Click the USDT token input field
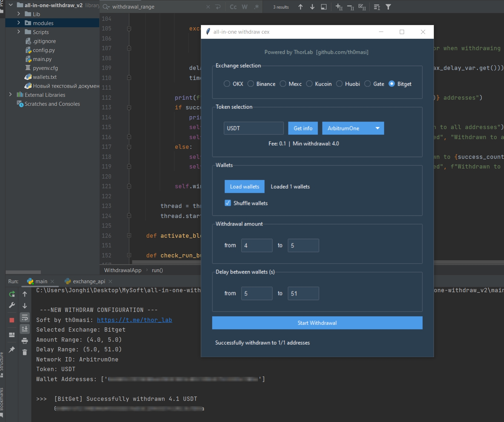 point(254,128)
